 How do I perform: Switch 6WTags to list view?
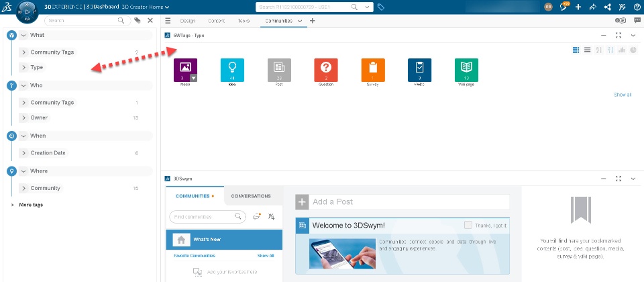click(x=588, y=50)
